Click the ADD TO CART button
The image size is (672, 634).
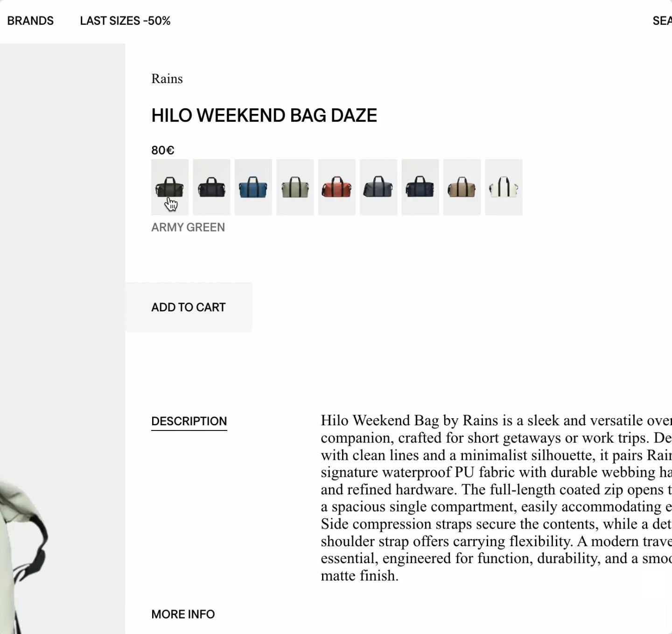point(188,307)
